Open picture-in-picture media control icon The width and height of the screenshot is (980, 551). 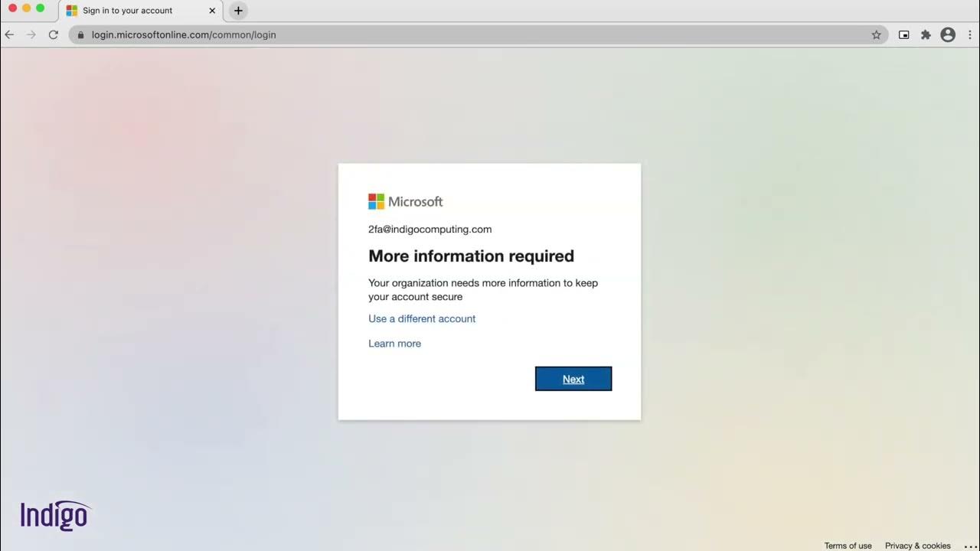coord(904,34)
